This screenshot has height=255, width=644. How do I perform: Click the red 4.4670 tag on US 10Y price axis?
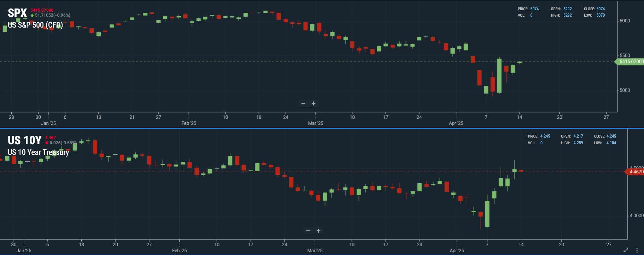coord(635,172)
